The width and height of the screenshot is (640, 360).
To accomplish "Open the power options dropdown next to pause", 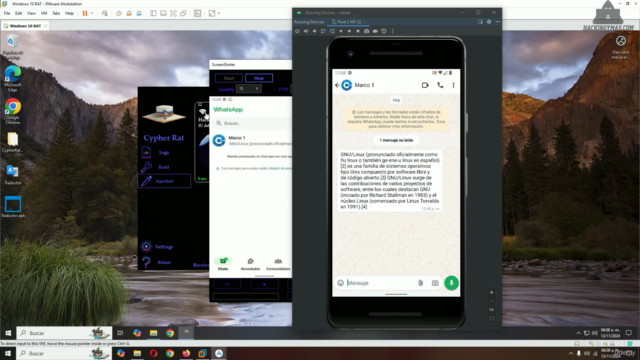I will (92, 13).
